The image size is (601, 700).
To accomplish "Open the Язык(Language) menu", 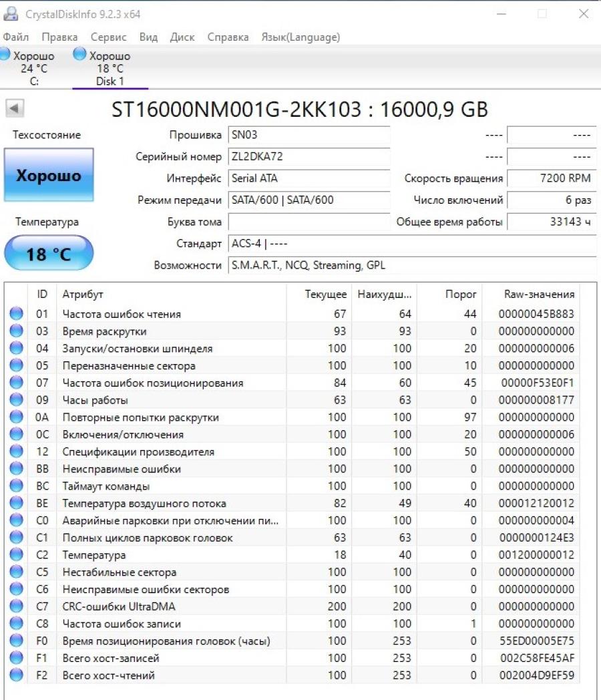I will pyautogui.click(x=300, y=37).
